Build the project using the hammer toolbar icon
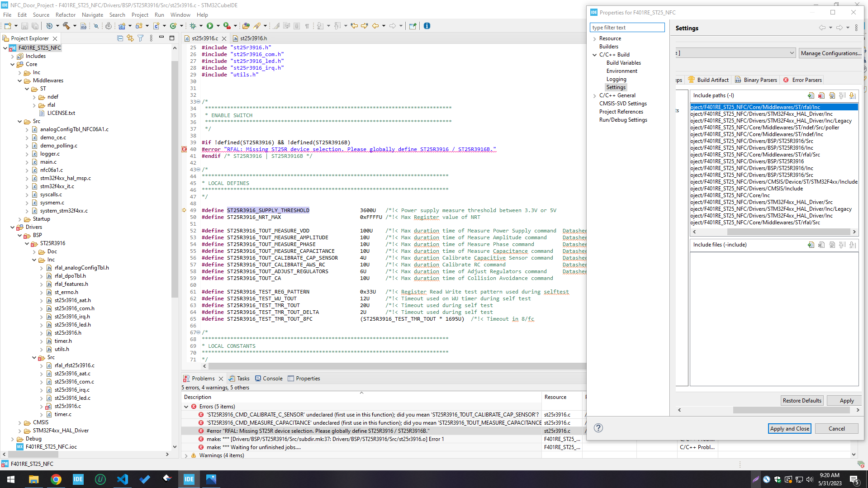 [67, 26]
